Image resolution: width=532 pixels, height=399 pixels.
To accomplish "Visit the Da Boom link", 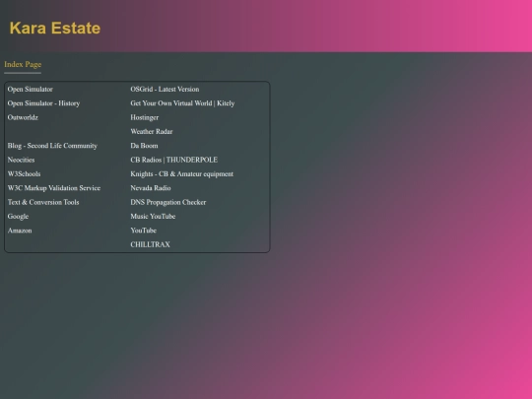I will [x=144, y=146].
